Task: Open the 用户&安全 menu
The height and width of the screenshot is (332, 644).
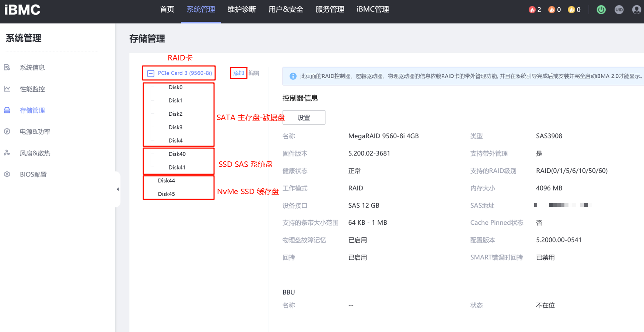Action: [286, 10]
